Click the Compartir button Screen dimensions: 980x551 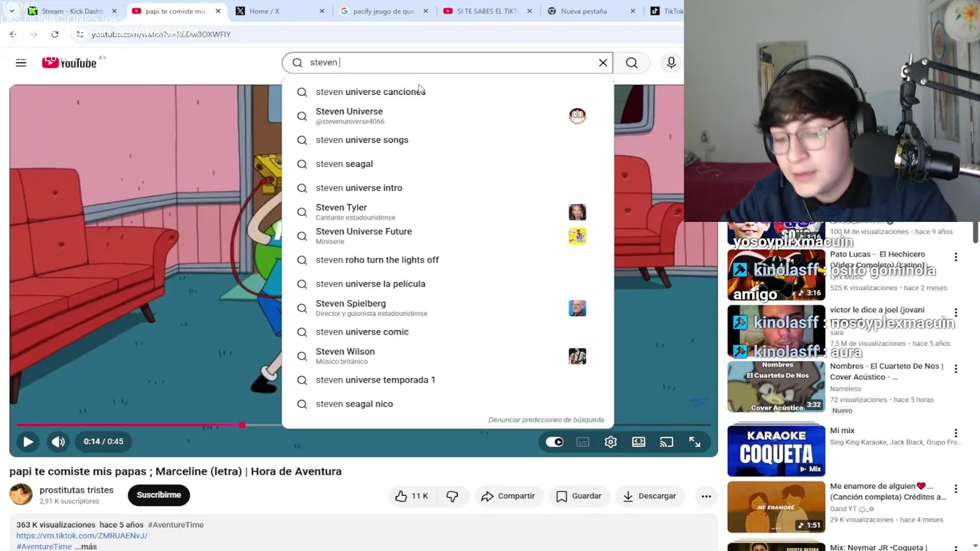[508, 496]
